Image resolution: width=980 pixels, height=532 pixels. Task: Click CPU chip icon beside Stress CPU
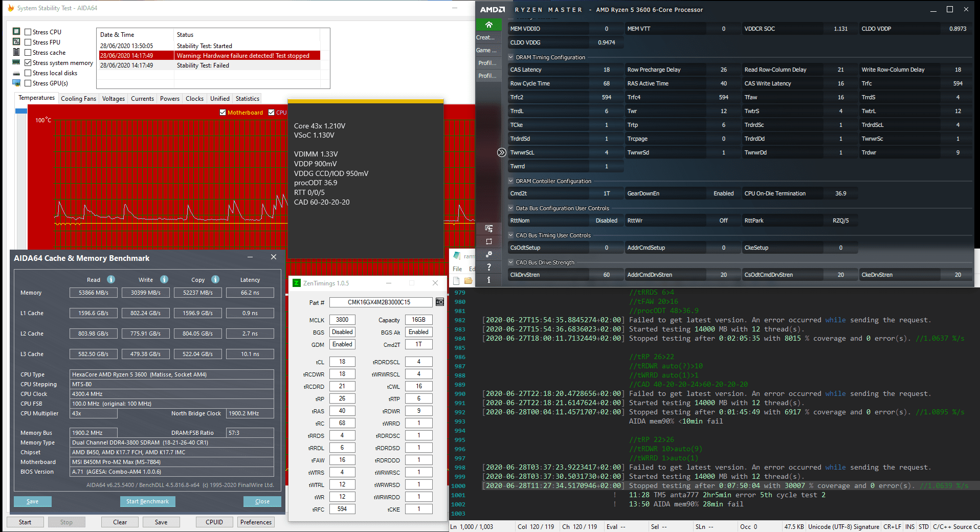[x=16, y=32]
